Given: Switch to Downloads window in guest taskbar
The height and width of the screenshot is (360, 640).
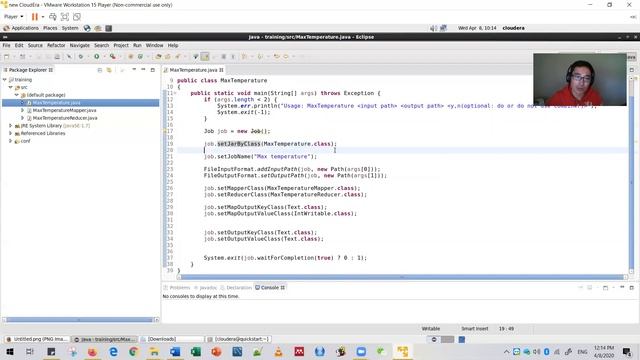Looking at the screenshot, I should [x=172, y=339].
